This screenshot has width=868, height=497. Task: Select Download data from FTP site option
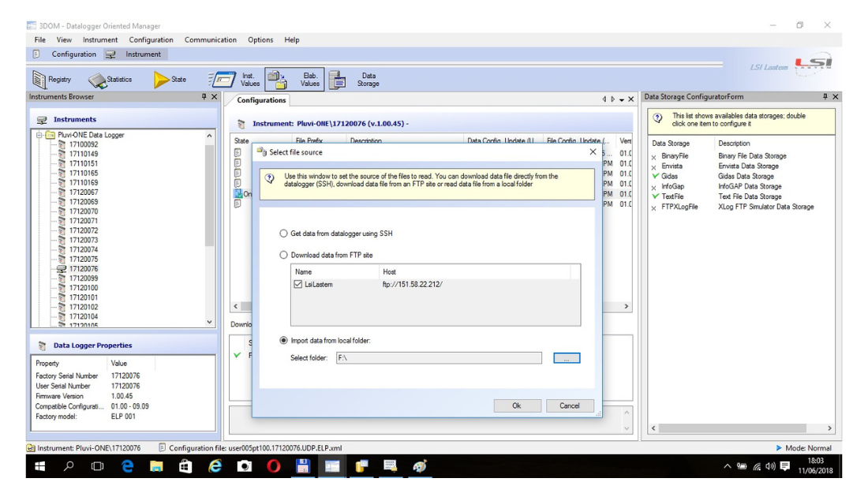[284, 255]
